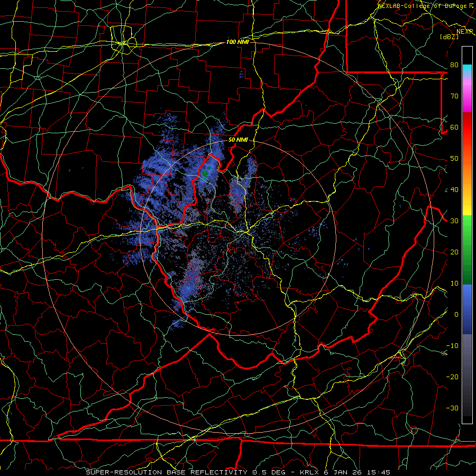Click the 0 value on the dBZ scale
Viewport: 476px width, 476px height.
point(456,315)
